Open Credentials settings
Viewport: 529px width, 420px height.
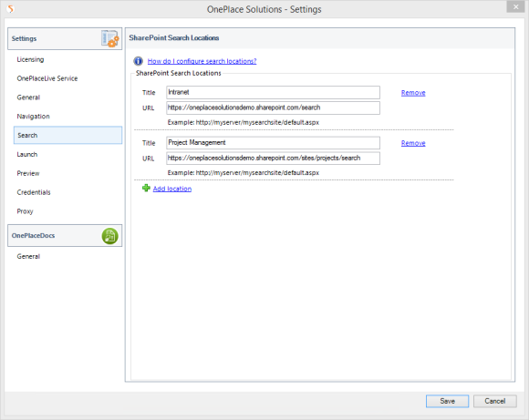click(x=34, y=192)
